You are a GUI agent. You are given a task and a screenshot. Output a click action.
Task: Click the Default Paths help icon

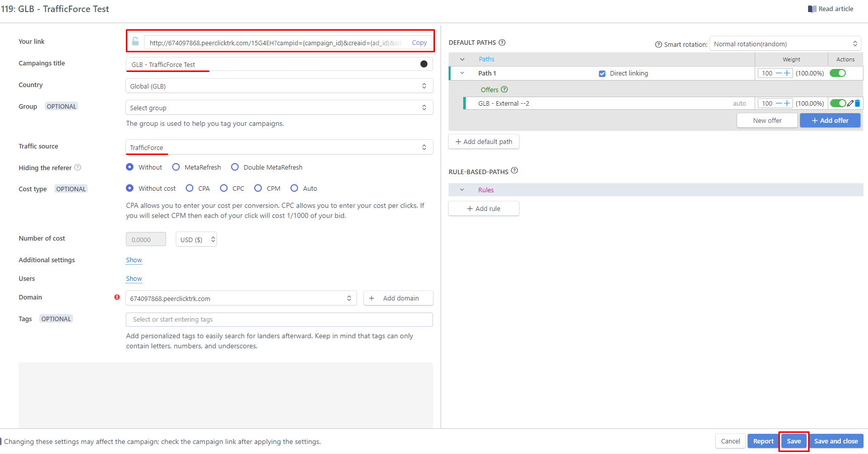502,43
